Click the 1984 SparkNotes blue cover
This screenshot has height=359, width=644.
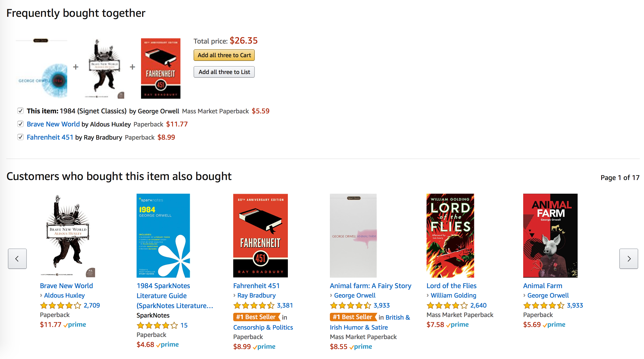(x=163, y=235)
